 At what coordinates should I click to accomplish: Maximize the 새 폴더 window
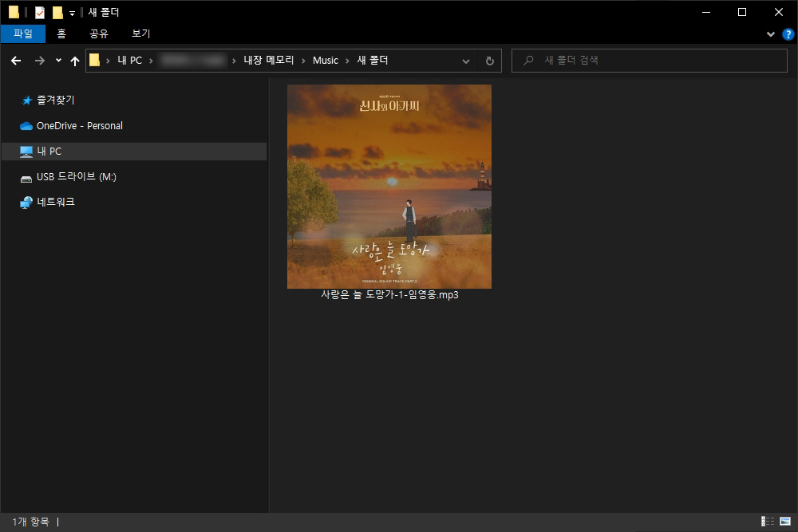pos(742,12)
